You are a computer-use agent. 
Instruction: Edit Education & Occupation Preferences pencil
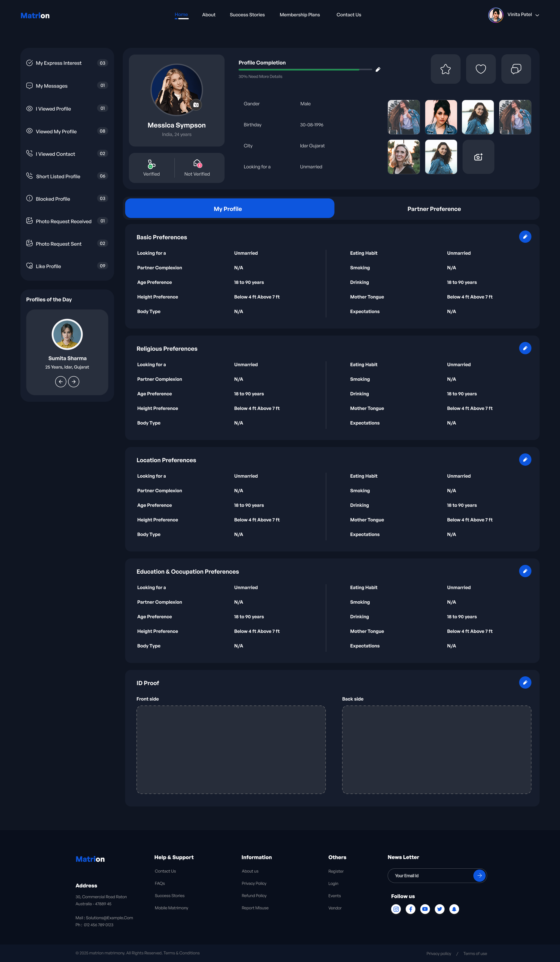click(x=525, y=571)
